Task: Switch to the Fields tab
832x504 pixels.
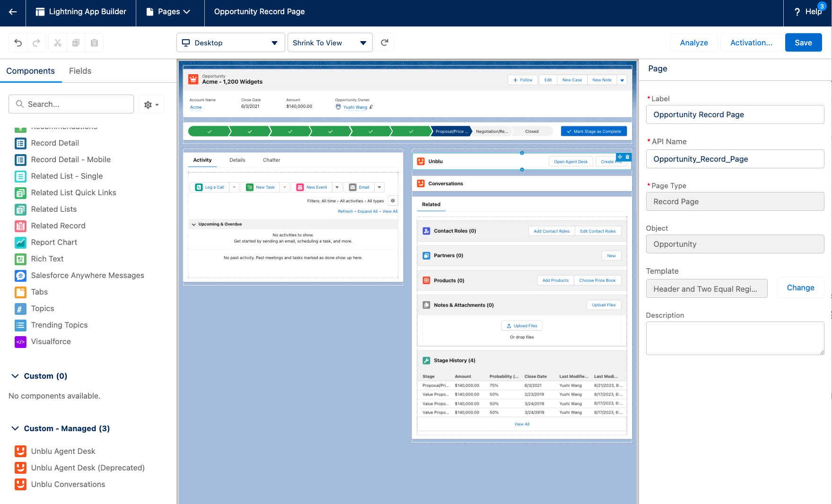Action: (x=79, y=71)
